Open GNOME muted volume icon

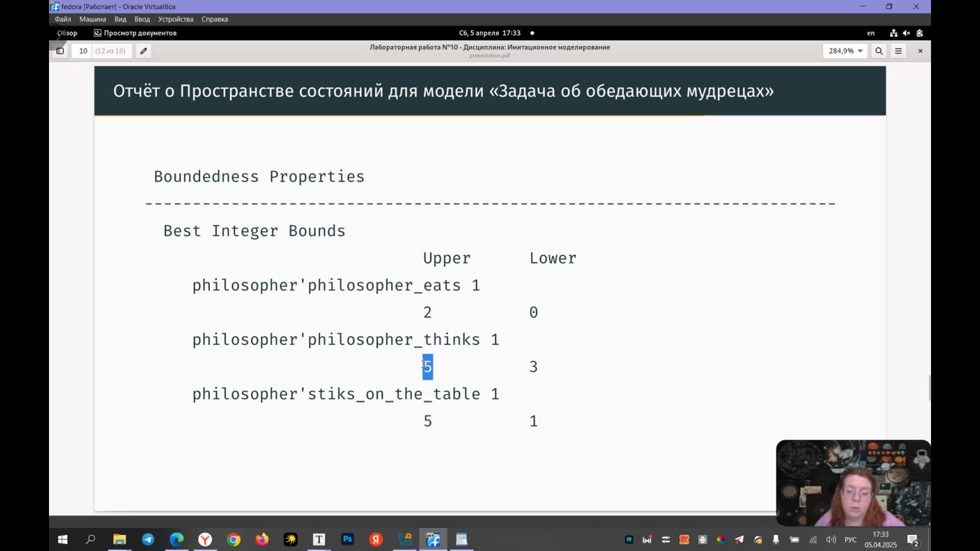click(906, 33)
